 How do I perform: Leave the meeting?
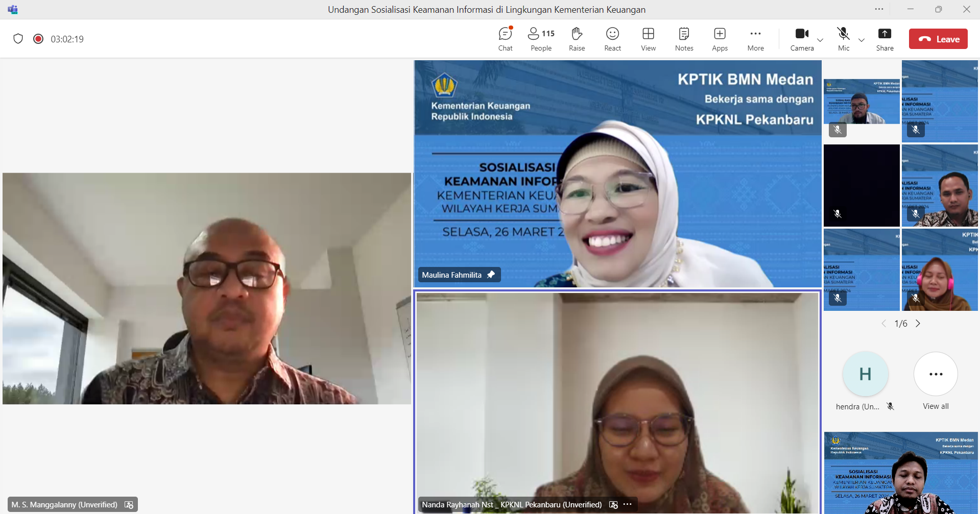[938, 39]
